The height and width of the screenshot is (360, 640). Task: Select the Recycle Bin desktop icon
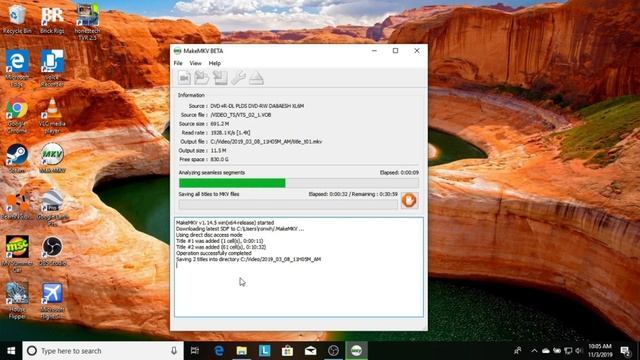17,19
